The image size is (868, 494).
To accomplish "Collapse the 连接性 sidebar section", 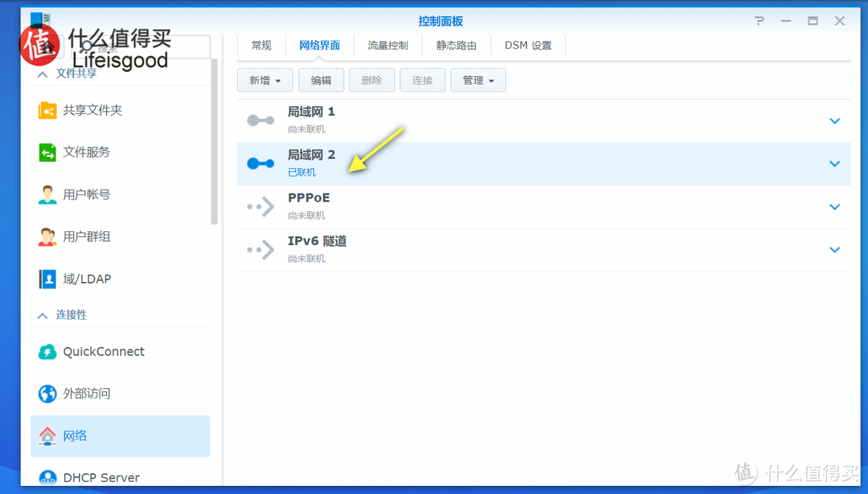I will pos(43,315).
